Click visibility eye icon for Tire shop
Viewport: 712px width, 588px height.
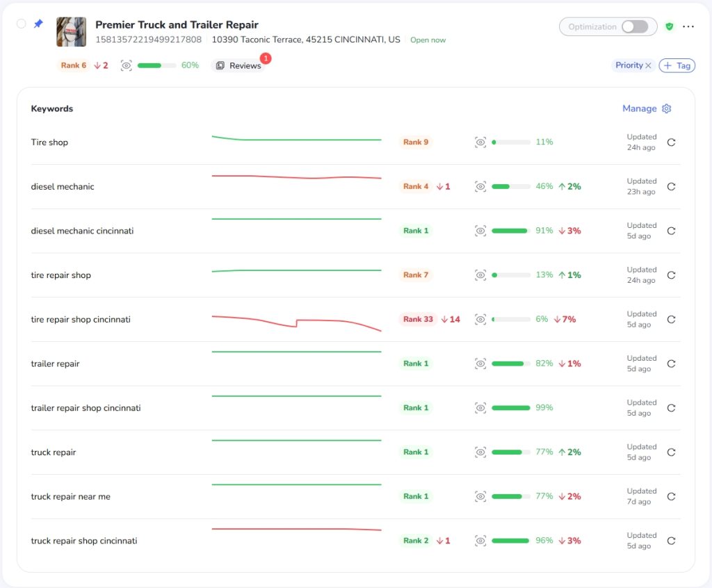(480, 142)
